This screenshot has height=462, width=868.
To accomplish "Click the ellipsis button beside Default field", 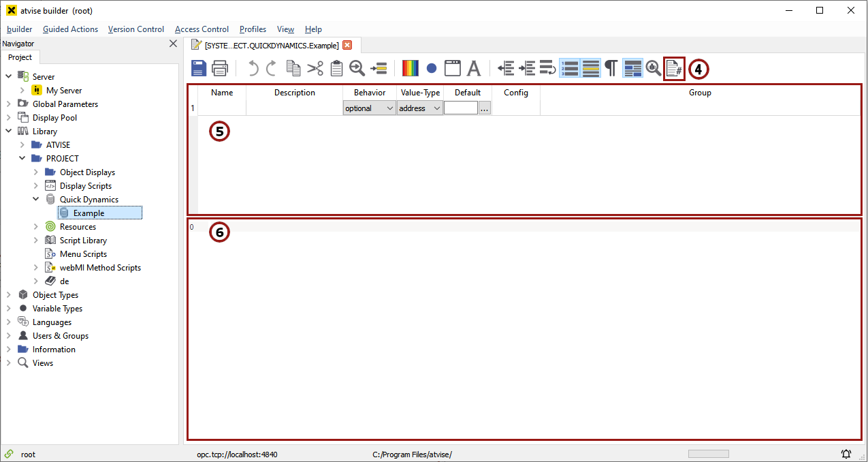I will (485, 108).
